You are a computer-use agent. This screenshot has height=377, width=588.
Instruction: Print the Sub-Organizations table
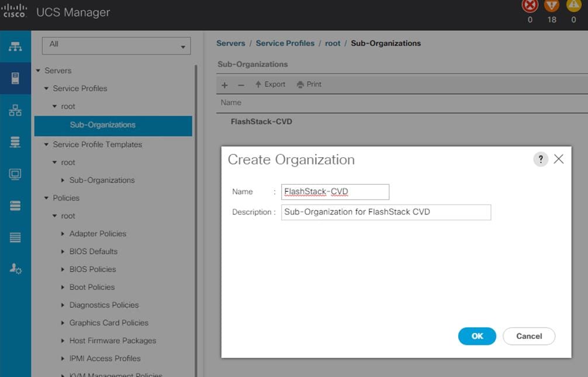309,84
